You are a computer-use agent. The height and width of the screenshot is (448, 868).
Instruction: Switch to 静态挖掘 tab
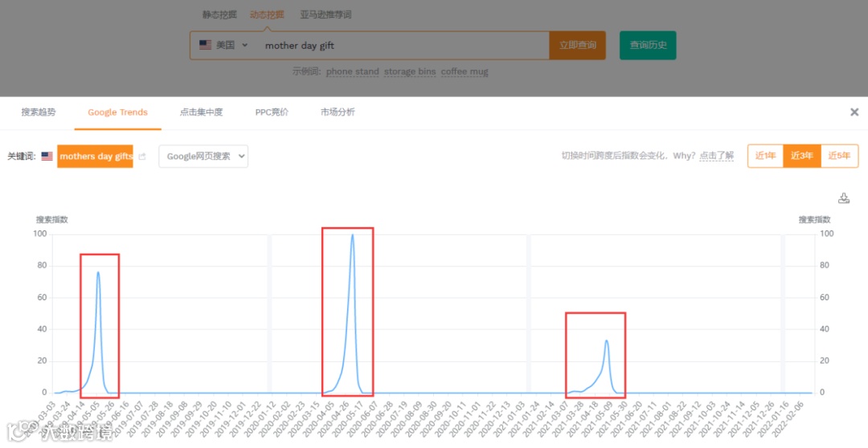219,14
